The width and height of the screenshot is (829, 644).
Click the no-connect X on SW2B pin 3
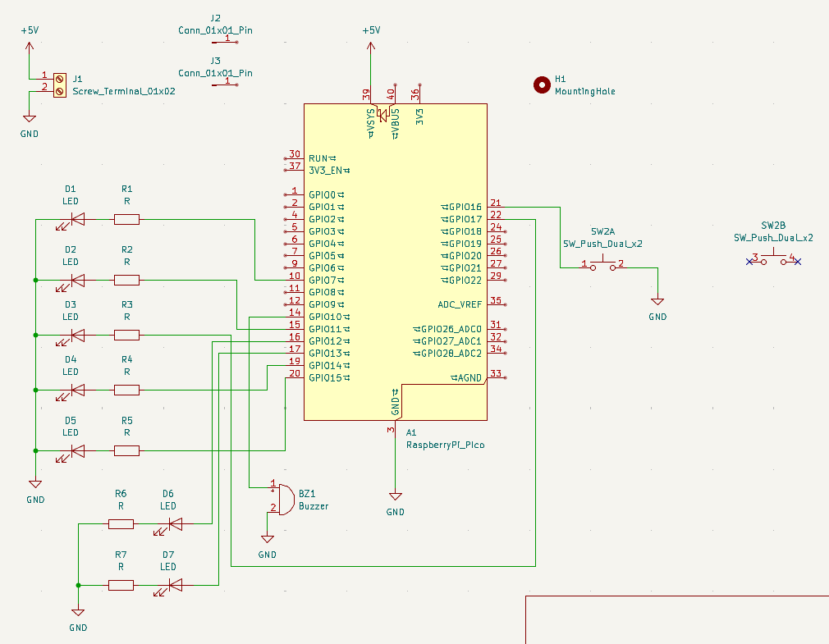coord(749,262)
